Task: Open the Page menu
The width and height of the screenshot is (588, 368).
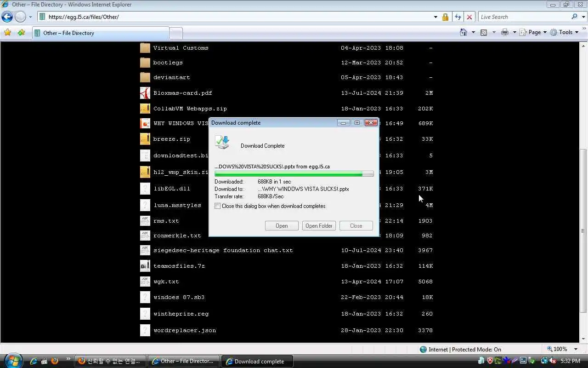Action: [533, 32]
